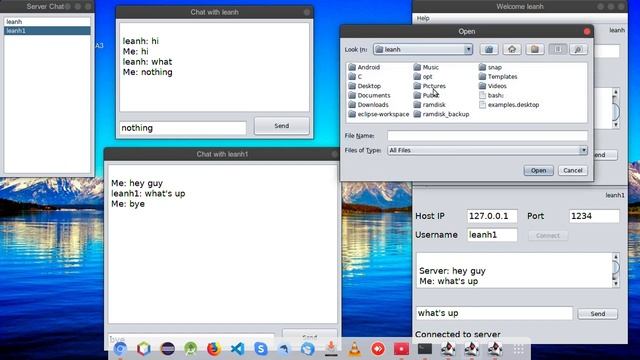Select the Android folder

click(x=364, y=67)
